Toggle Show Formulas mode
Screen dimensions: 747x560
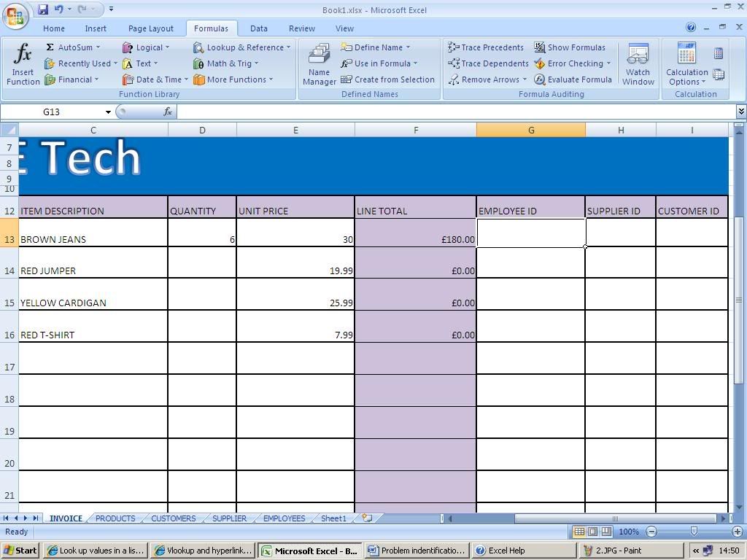569,47
